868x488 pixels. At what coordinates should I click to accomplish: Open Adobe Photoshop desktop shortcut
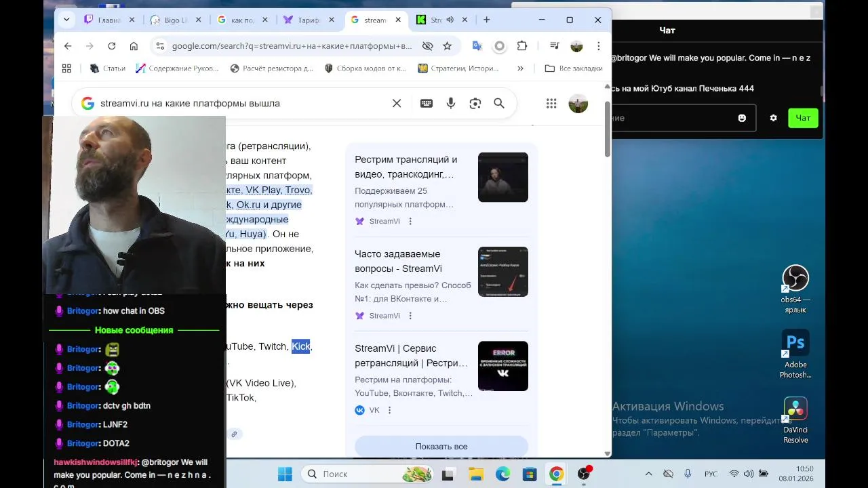[795, 354]
